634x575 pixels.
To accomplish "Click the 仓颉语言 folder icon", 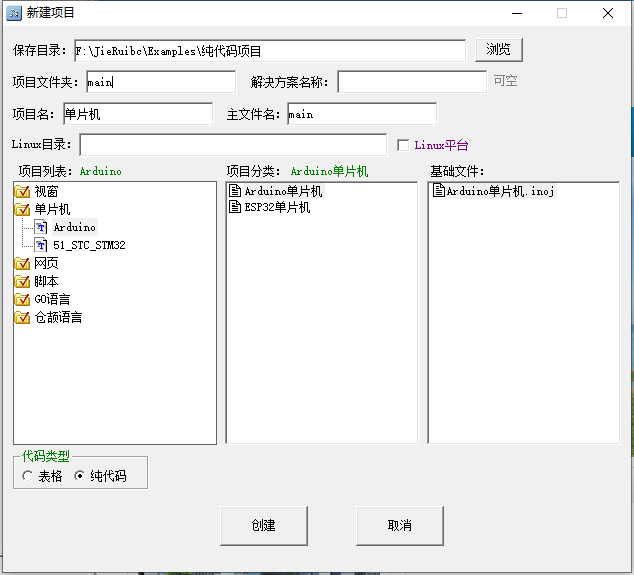I will [x=22, y=317].
